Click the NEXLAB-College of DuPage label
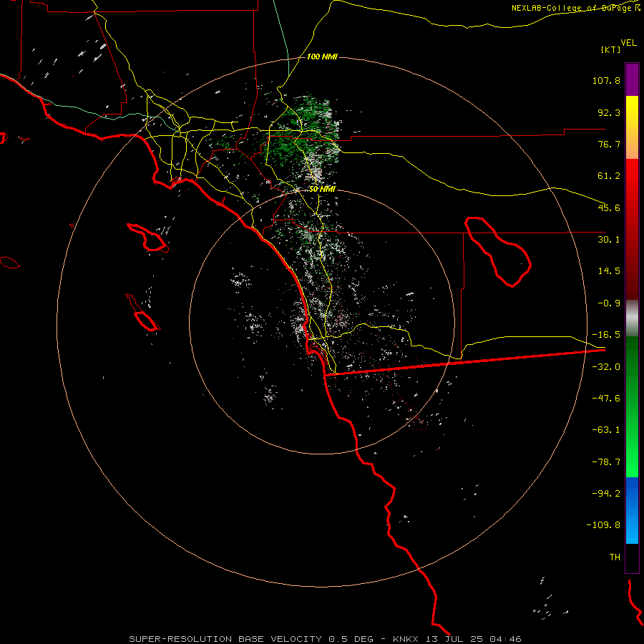644x644 pixels. point(576,8)
